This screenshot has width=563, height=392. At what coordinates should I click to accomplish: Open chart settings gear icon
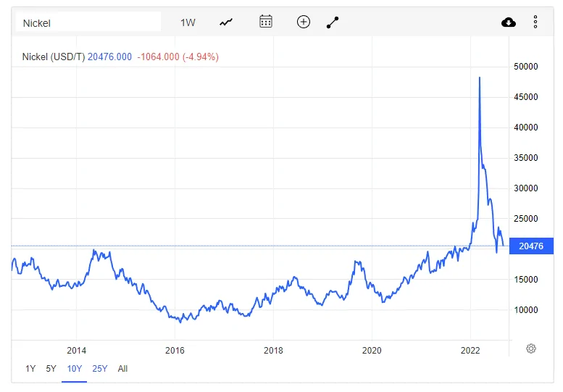pyautogui.click(x=531, y=349)
